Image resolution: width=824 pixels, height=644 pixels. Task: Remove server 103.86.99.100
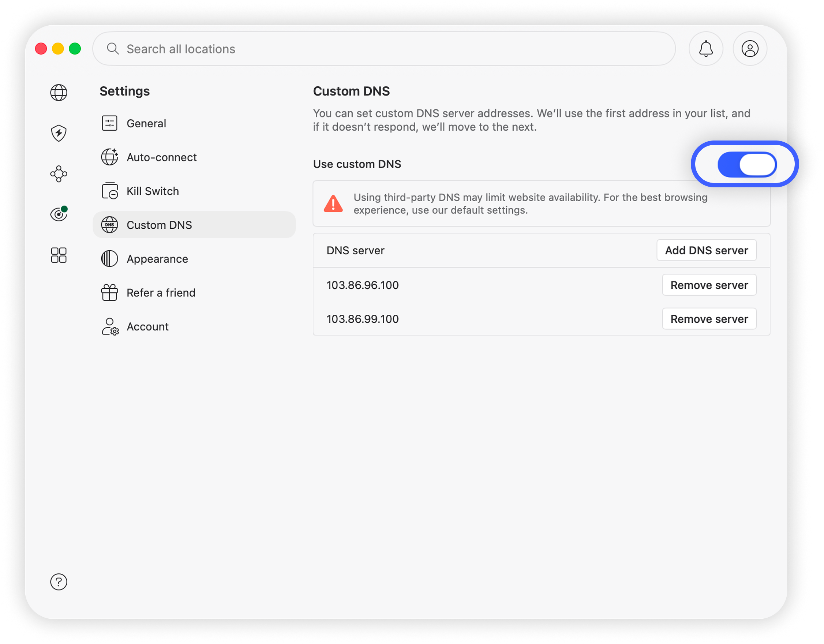(709, 319)
